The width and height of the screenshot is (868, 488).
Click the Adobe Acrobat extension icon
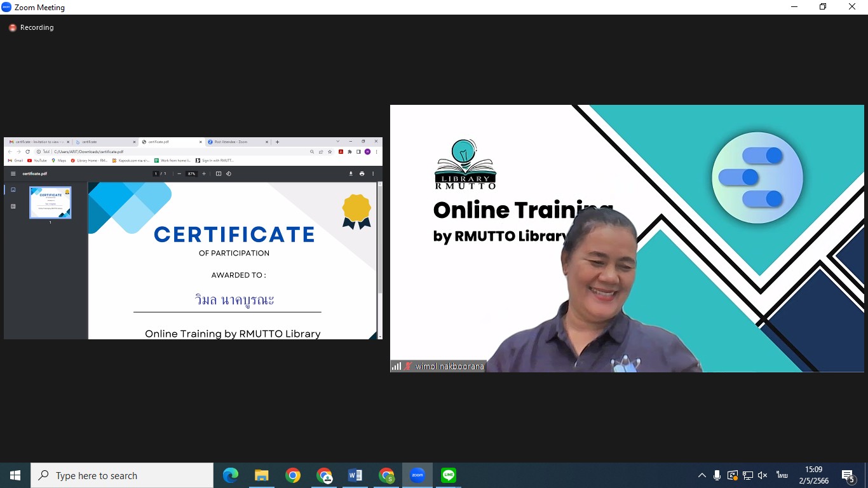point(341,152)
